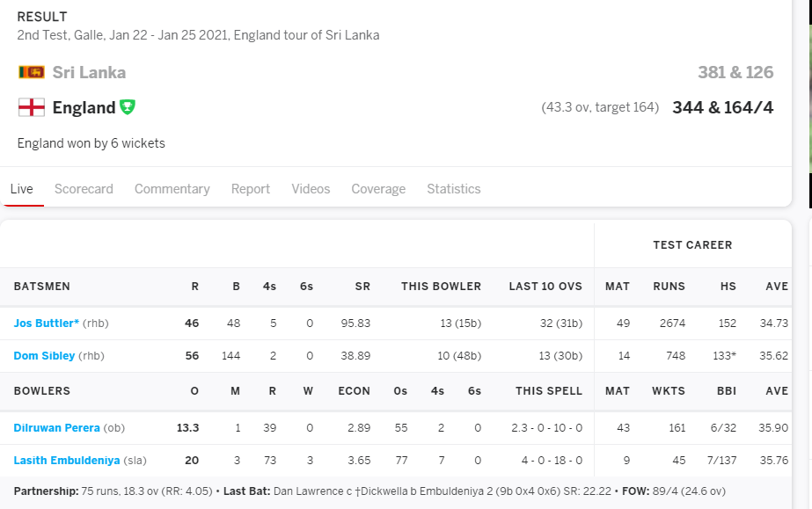Click the England flag icon
Viewport: 812px width, 509px height.
(x=32, y=107)
